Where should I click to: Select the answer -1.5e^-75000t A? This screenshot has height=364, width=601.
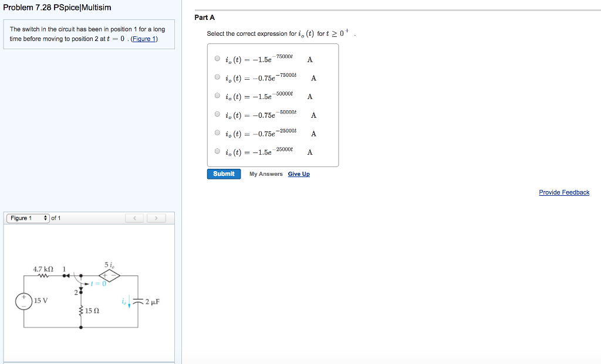(x=217, y=58)
